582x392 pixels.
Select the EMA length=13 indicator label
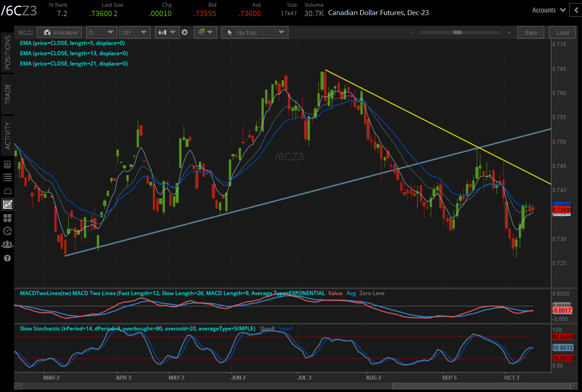[x=74, y=53]
